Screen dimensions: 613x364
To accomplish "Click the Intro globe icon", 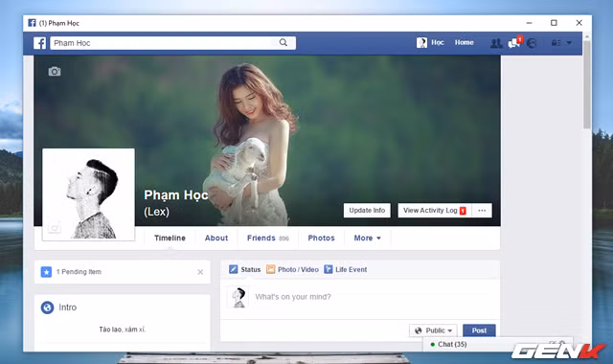I will [x=47, y=307].
